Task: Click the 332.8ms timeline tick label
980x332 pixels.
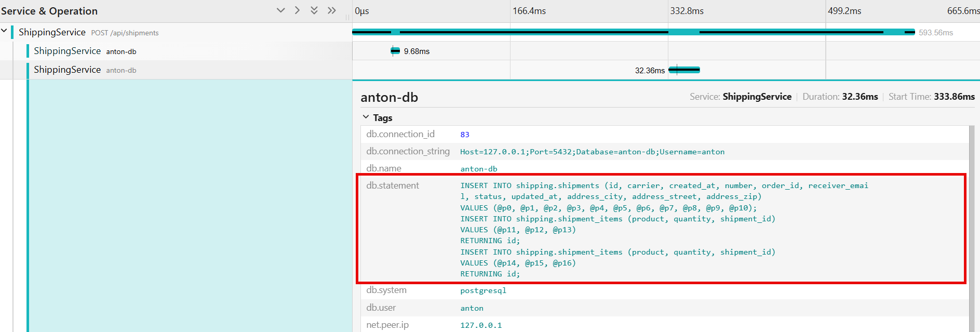Action: [x=687, y=11]
